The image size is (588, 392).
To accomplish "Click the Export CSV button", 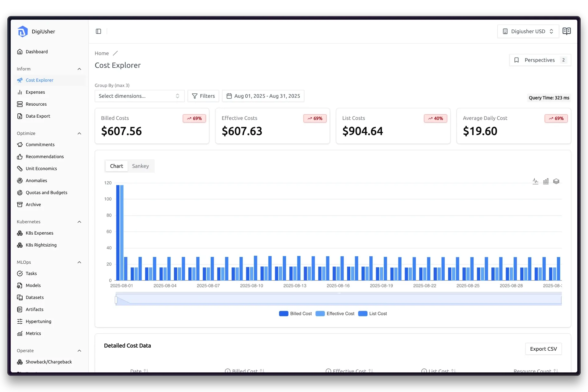I will tap(543, 349).
